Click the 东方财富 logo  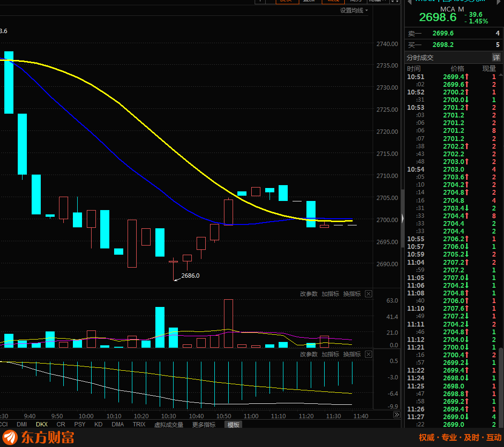coord(38,438)
